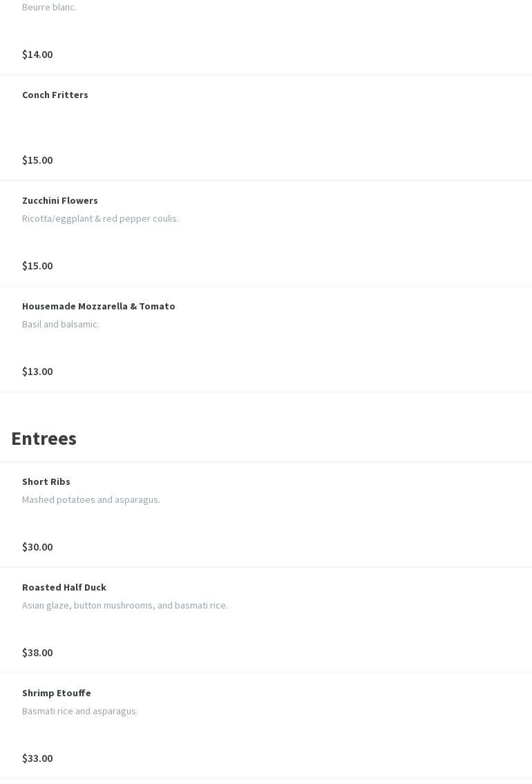This screenshot has width=532, height=784.
Task: Click the Basmati rice and asparagus description
Action: [80, 711]
